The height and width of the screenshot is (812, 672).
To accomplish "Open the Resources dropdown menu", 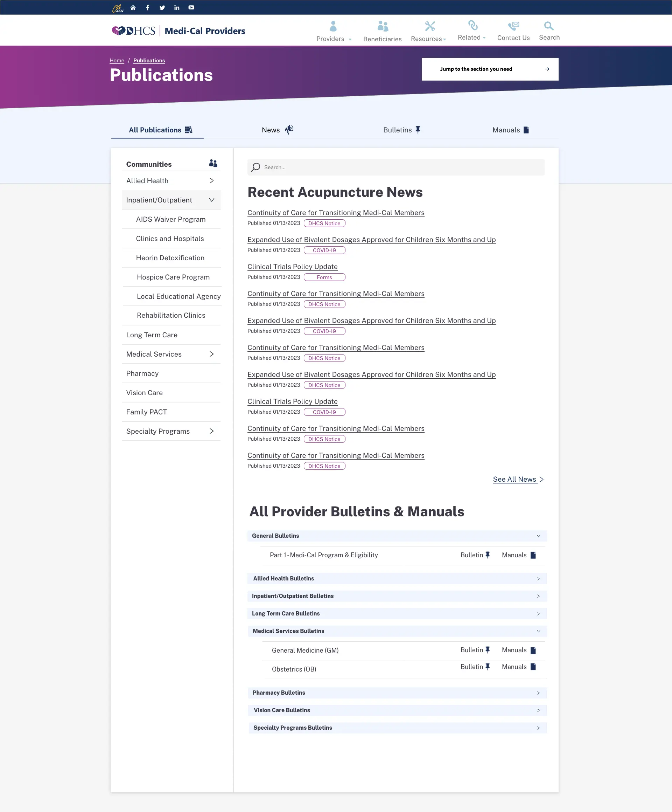I will [428, 30].
